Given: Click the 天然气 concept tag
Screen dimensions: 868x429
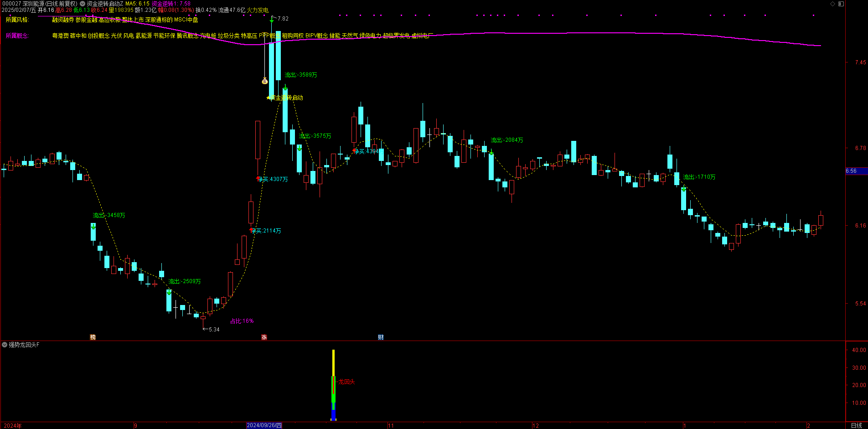Looking at the screenshot, I should 350,36.
